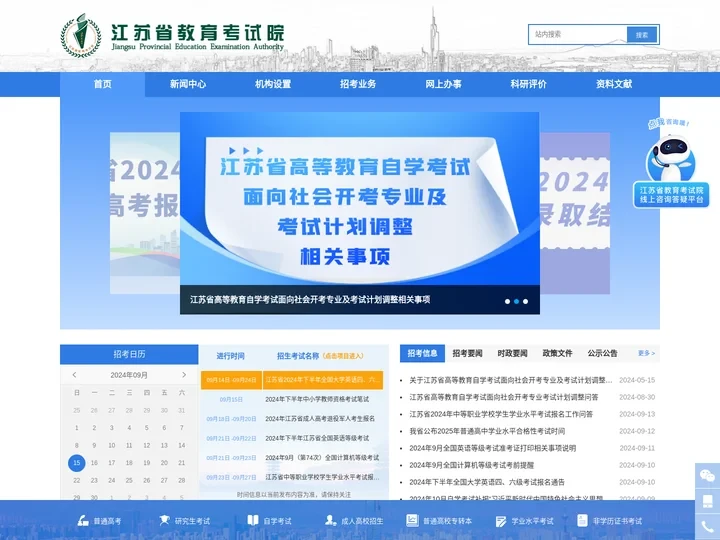
Task: Open the 自学考试计划调整 main banner slide
Action: coord(360,198)
